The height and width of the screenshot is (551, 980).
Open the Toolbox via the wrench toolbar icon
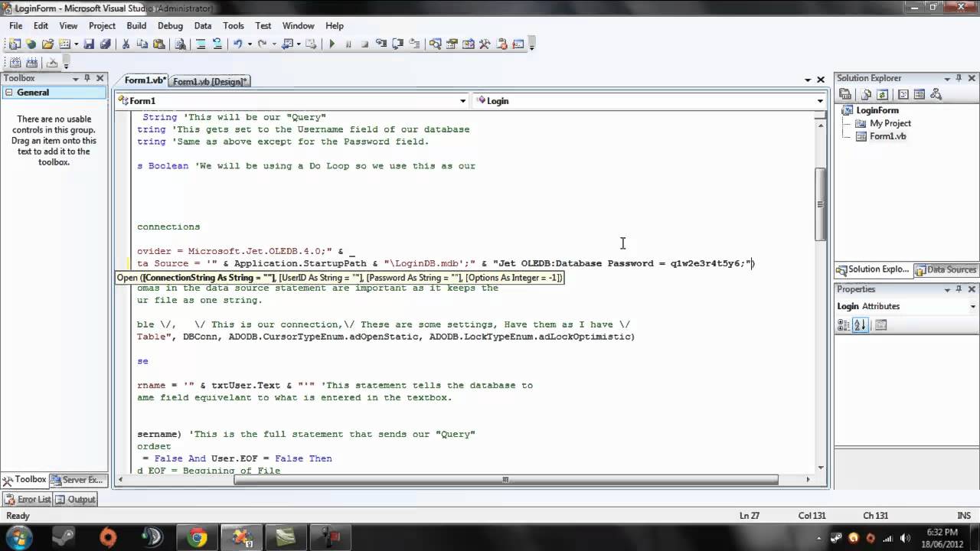coord(485,44)
